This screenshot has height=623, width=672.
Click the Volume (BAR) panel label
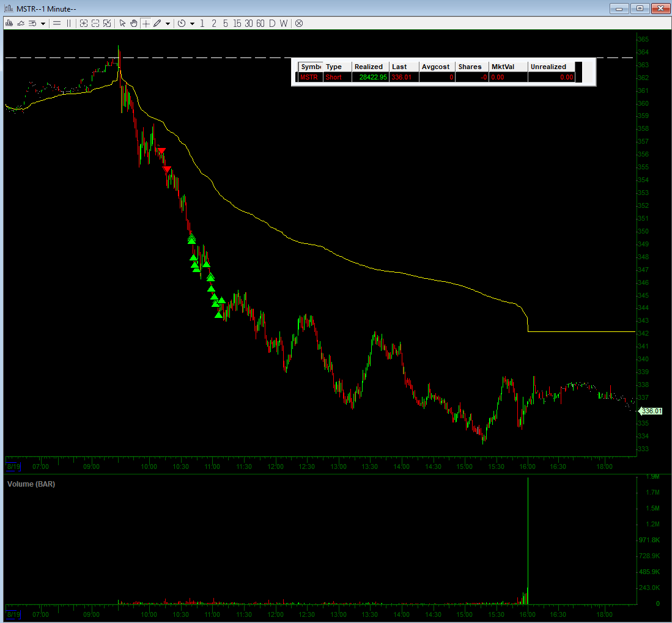(x=31, y=484)
